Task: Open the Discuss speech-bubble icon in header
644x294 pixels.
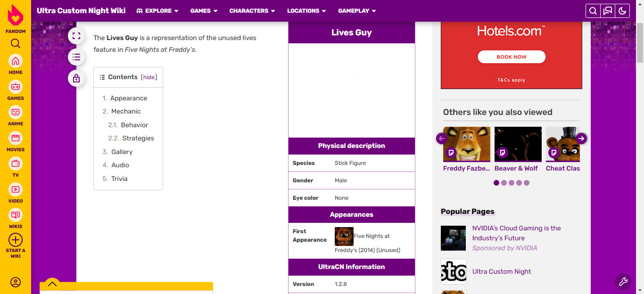Action: point(608,11)
